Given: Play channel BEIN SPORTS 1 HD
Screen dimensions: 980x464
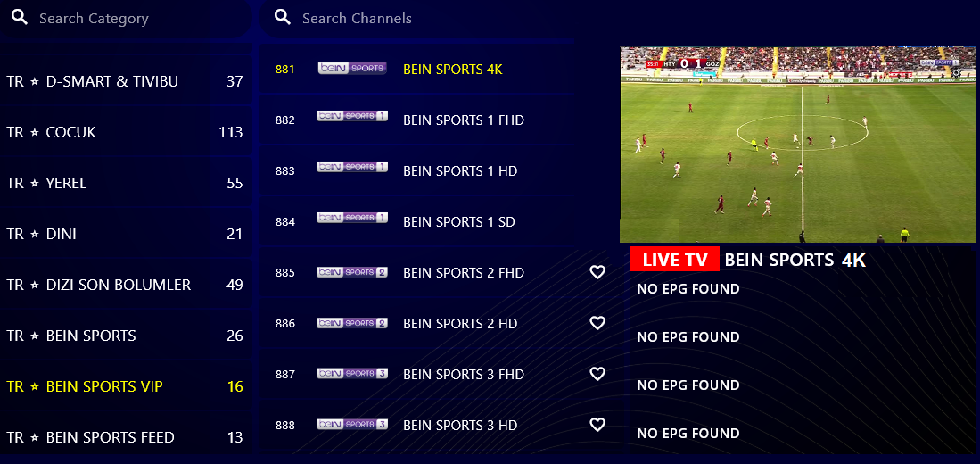Looking at the screenshot, I should [416, 170].
